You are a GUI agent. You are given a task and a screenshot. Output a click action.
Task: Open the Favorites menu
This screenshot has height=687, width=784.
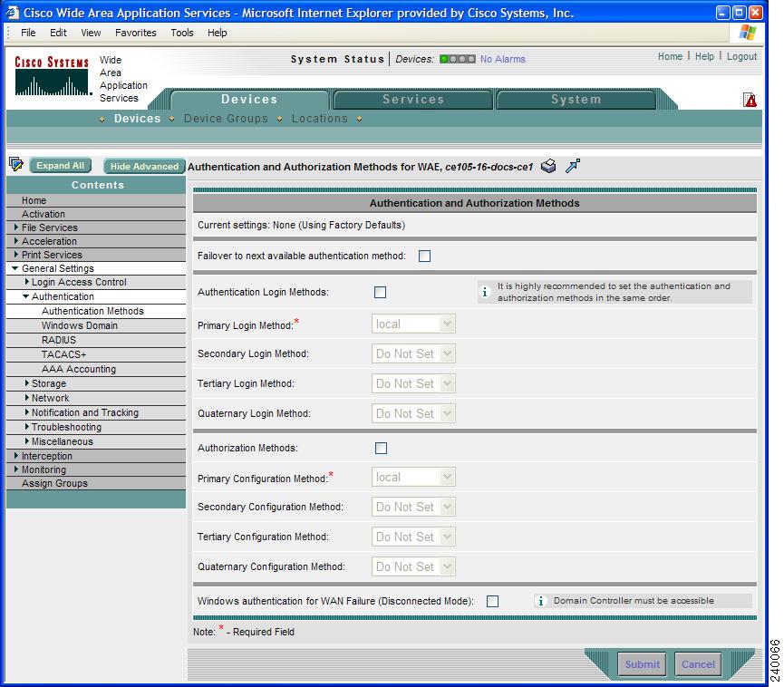click(135, 33)
